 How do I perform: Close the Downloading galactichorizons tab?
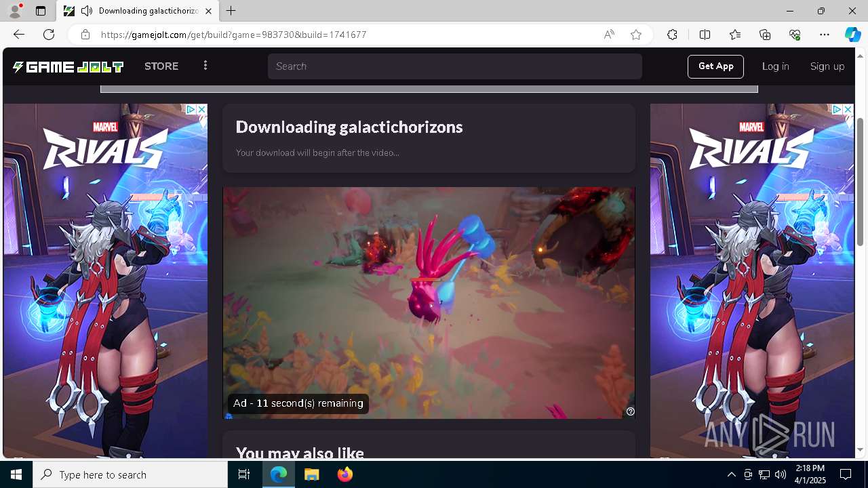point(208,11)
